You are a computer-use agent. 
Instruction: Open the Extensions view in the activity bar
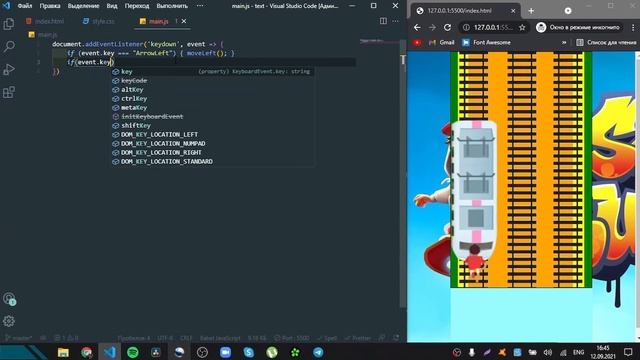(9, 92)
